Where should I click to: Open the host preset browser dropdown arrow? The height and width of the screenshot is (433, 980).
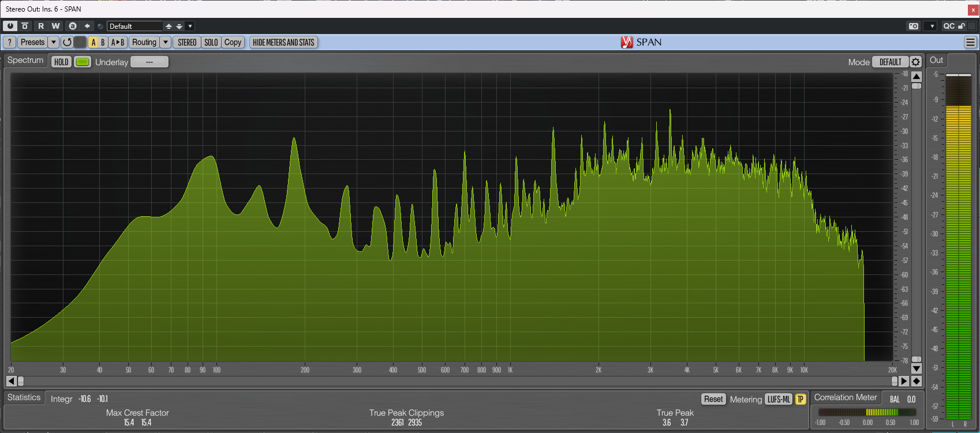coord(190,26)
